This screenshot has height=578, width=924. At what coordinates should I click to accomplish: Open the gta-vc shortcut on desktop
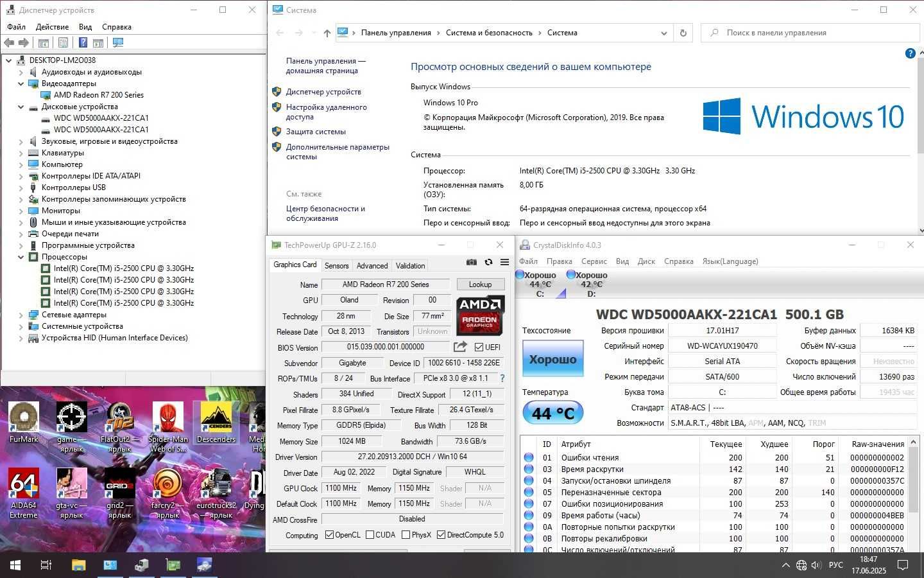tap(72, 493)
